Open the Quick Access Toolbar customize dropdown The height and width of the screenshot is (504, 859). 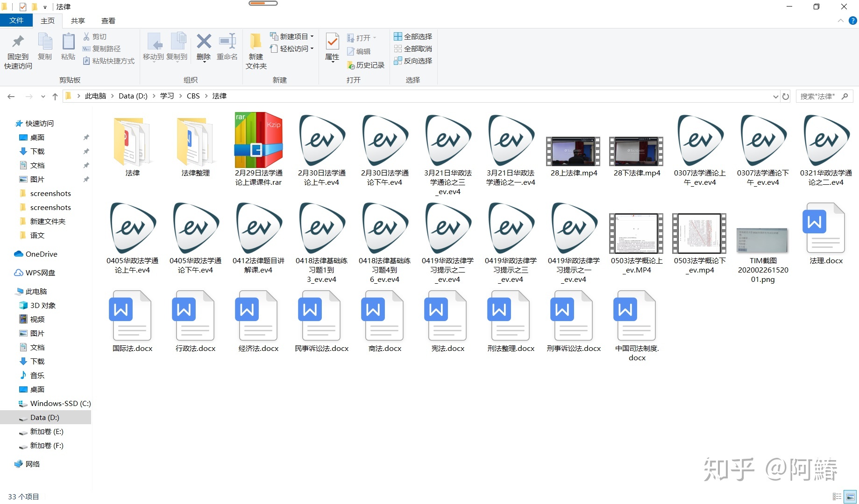(45, 7)
